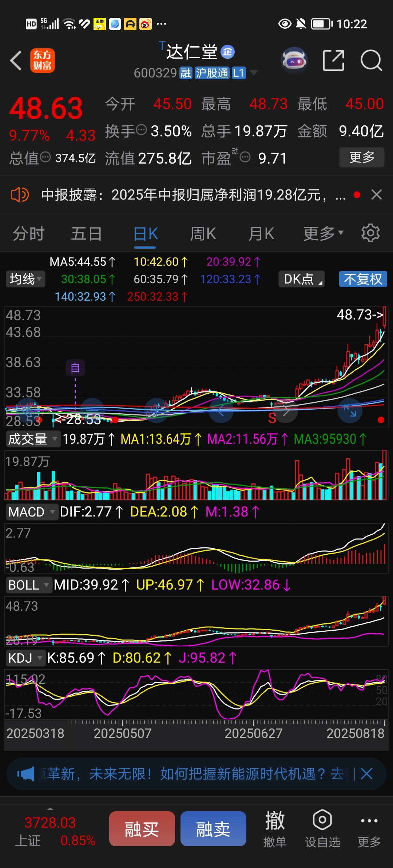The image size is (393, 868).
Task: Tap the 总值 info circle icon
Action: (x=45, y=157)
